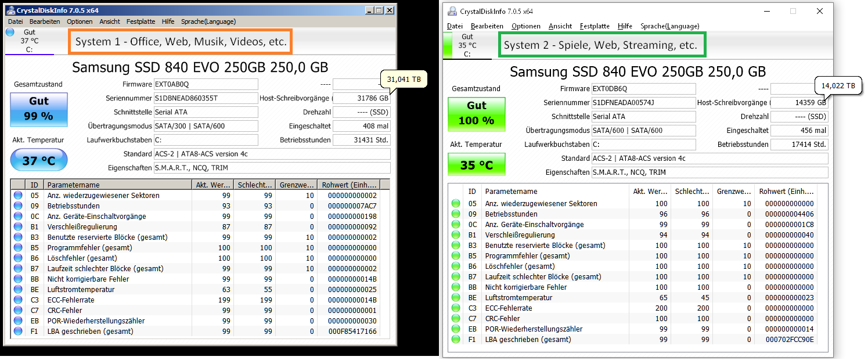Viewport: 868px width, 360px height.
Task: Click the green 35 °C temperature button
Action: (476, 165)
